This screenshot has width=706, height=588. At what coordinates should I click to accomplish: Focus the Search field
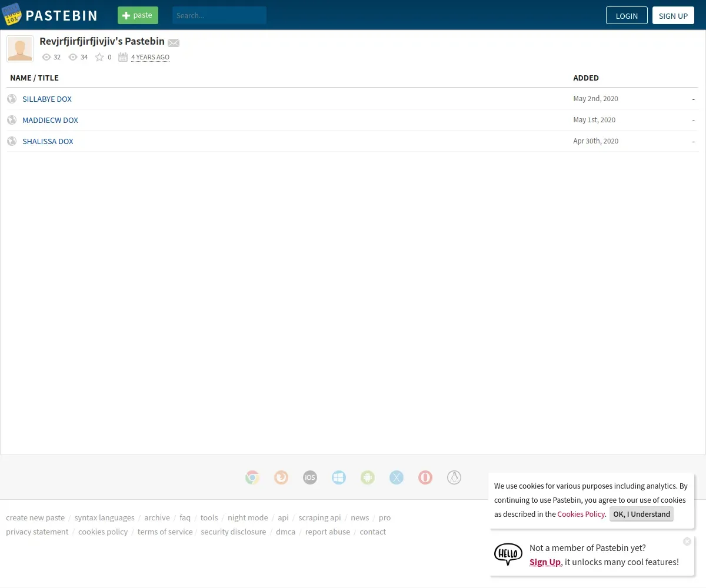click(x=219, y=15)
